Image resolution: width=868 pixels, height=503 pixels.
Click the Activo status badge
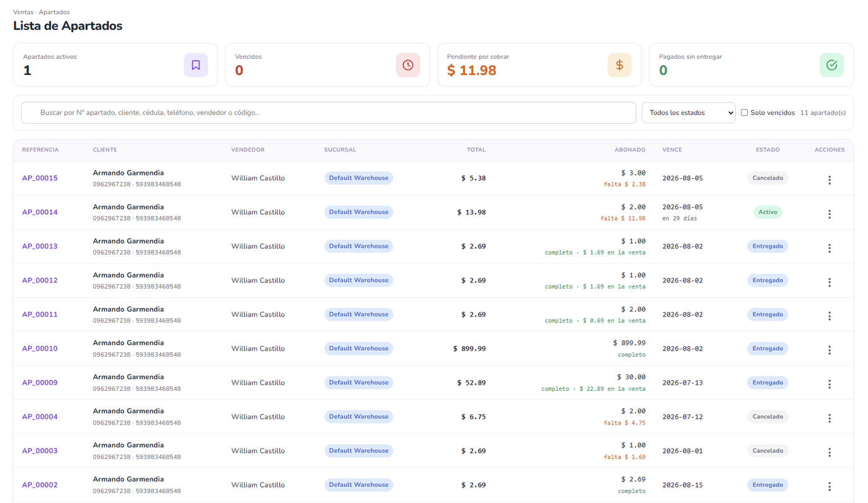click(x=768, y=212)
